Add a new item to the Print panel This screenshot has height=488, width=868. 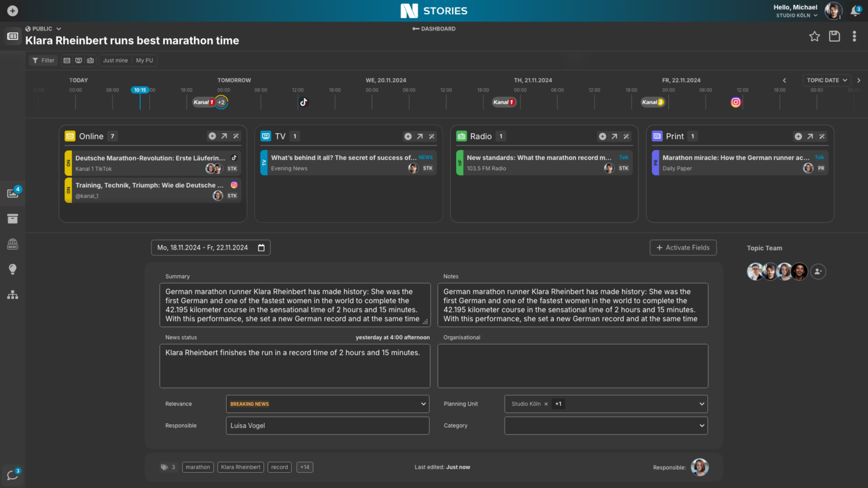798,136
